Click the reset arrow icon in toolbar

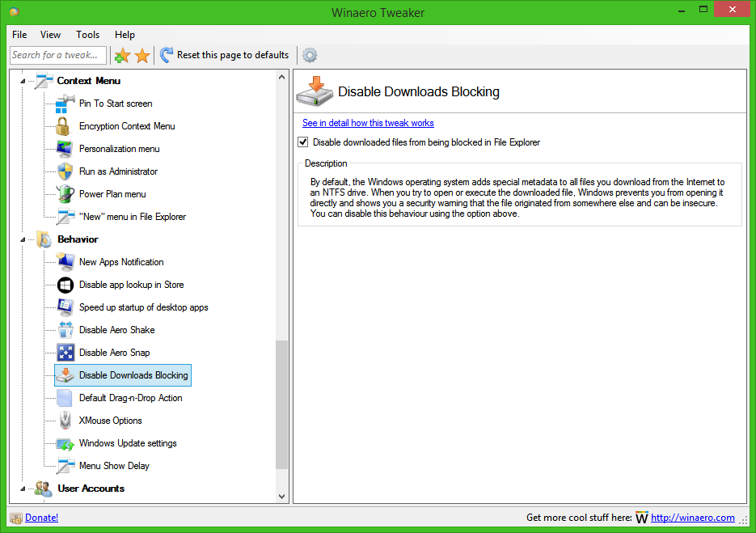167,55
